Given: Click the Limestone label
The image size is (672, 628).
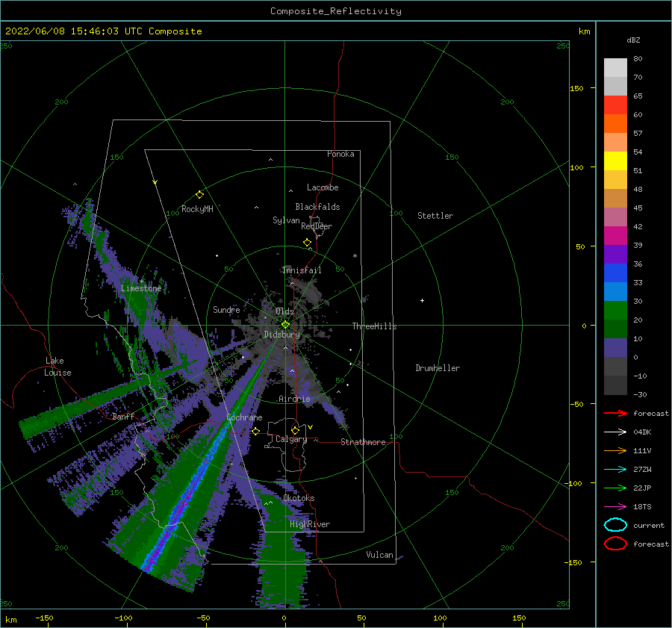Looking at the screenshot, I should [141, 288].
